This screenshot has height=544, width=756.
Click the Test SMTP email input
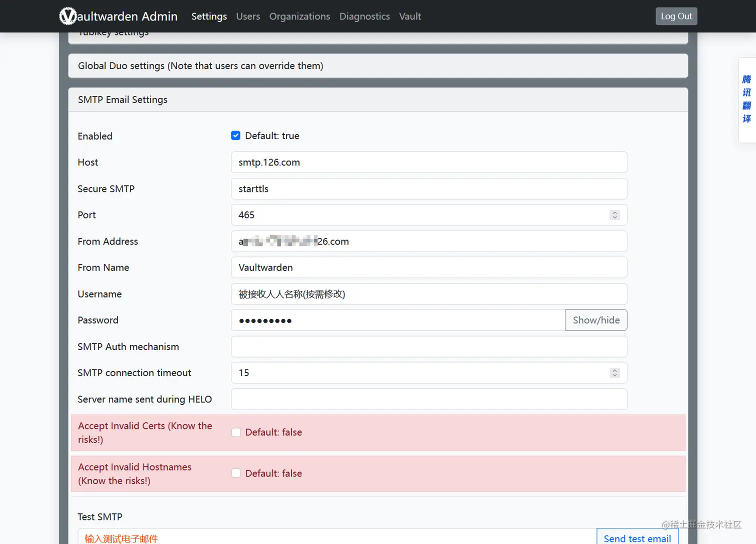[337, 538]
